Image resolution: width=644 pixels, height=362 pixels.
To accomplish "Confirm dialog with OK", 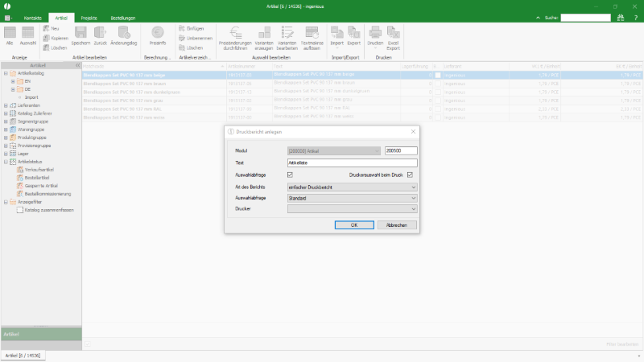I will point(354,225).
